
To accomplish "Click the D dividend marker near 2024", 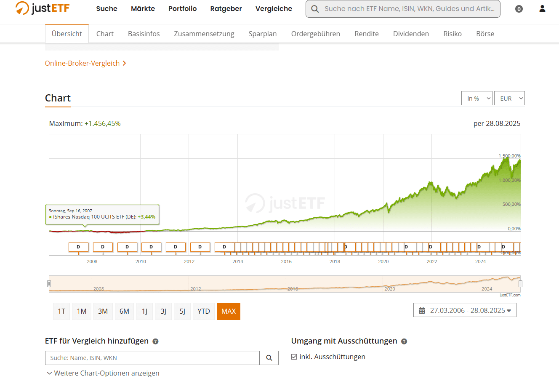I will 479,247.
